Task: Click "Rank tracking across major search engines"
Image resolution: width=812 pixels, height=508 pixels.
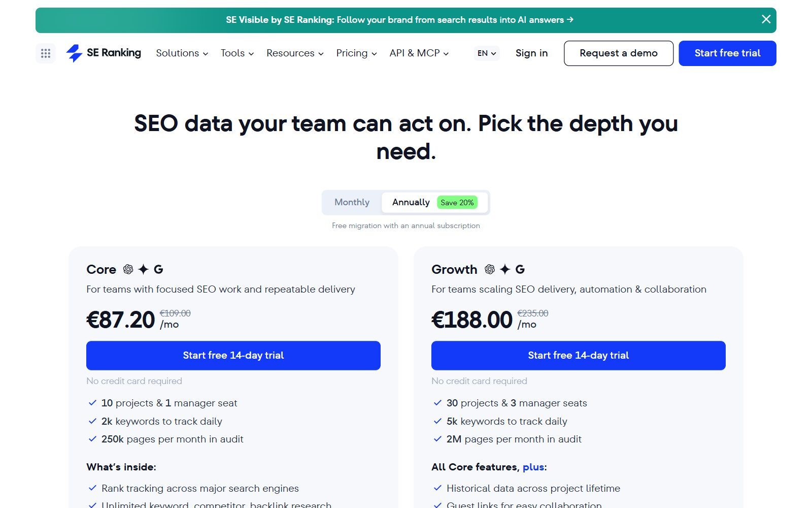Action: click(200, 488)
